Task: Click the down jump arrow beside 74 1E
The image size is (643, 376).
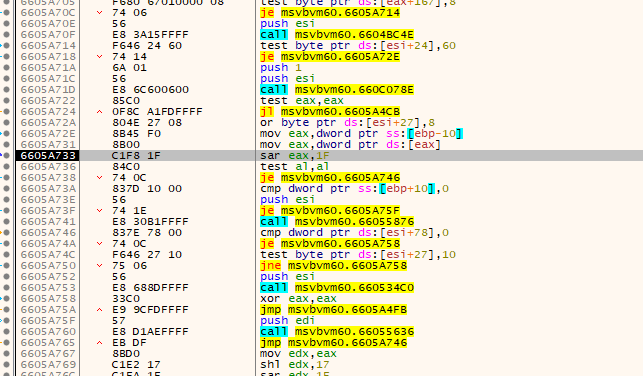Action: pos(99,211)
